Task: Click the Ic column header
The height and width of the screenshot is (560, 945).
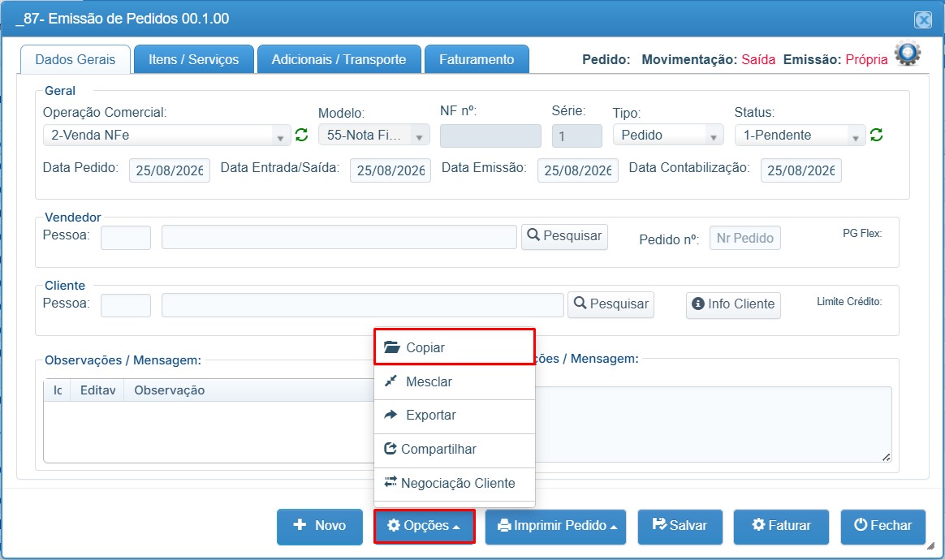Action: tap(58, 390)
